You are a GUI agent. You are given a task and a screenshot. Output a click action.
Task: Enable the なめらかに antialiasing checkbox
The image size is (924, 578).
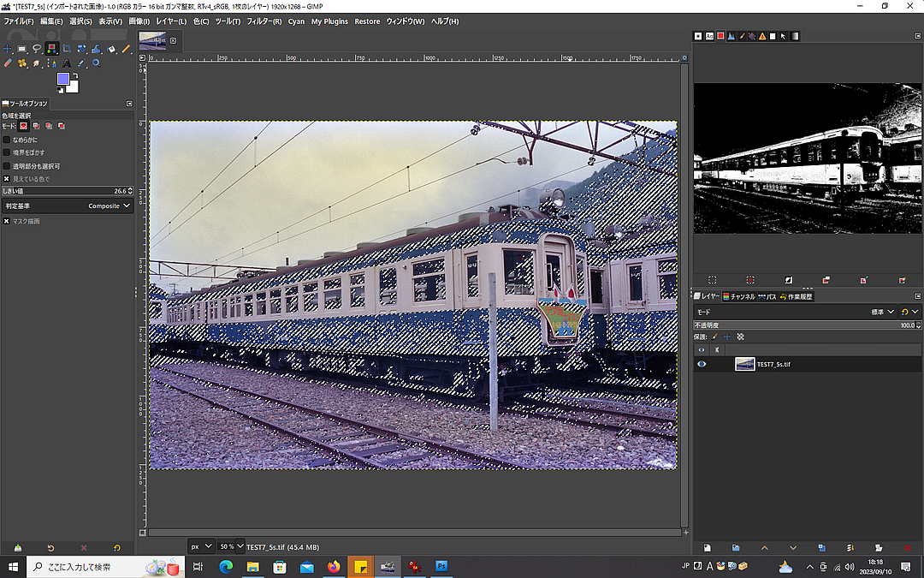tap(7, 140)
